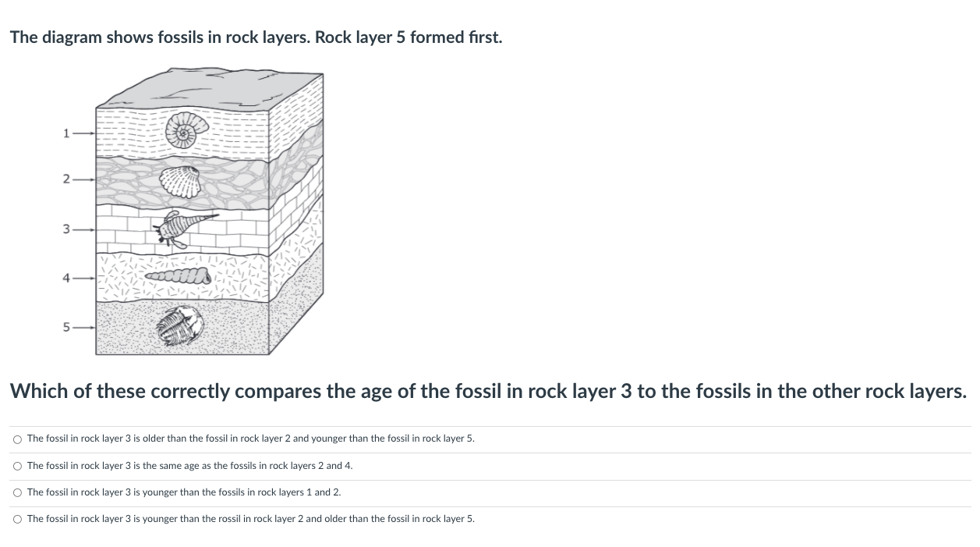Click the gray top surface of the rock block
Viewport: 980px width, 547px height.
coord(211,88)
